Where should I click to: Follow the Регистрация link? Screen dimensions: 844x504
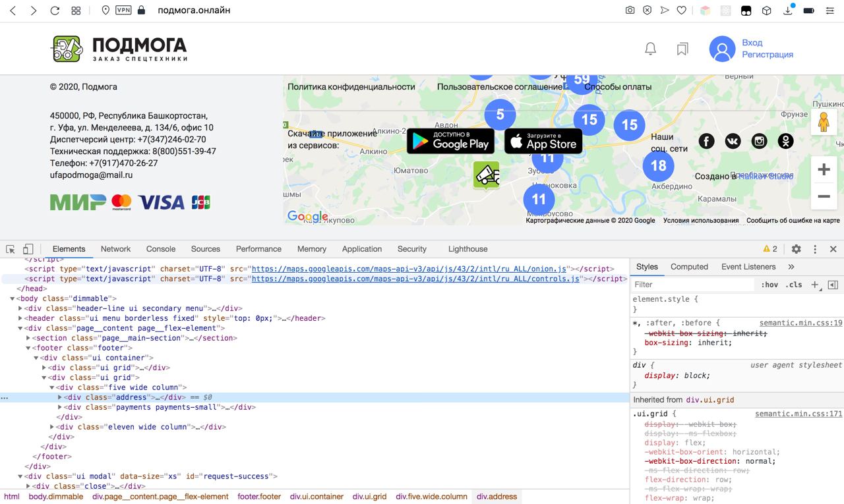click(x=768, y=55)
